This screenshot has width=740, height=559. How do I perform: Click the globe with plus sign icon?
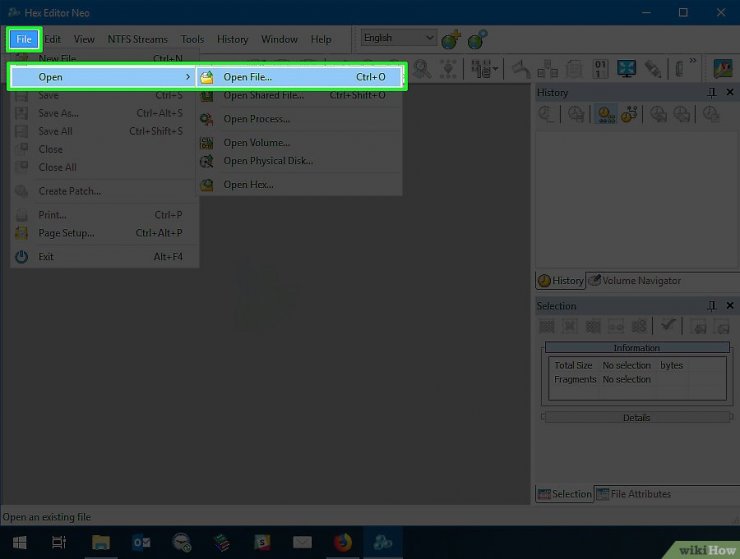click(x=451, y=40)
